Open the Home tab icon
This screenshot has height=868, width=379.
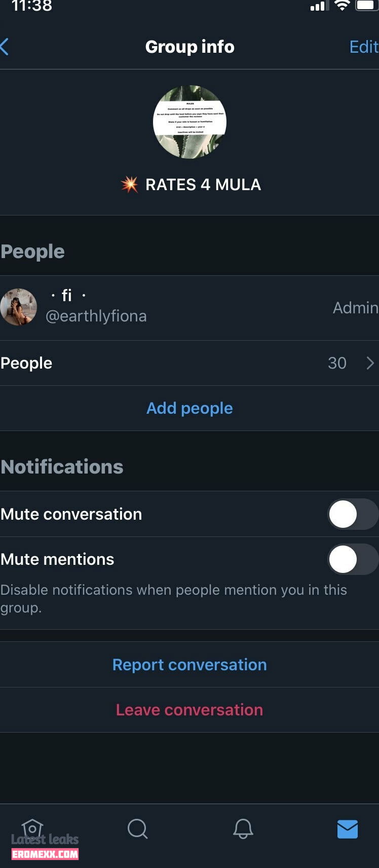tap(32, 829)
